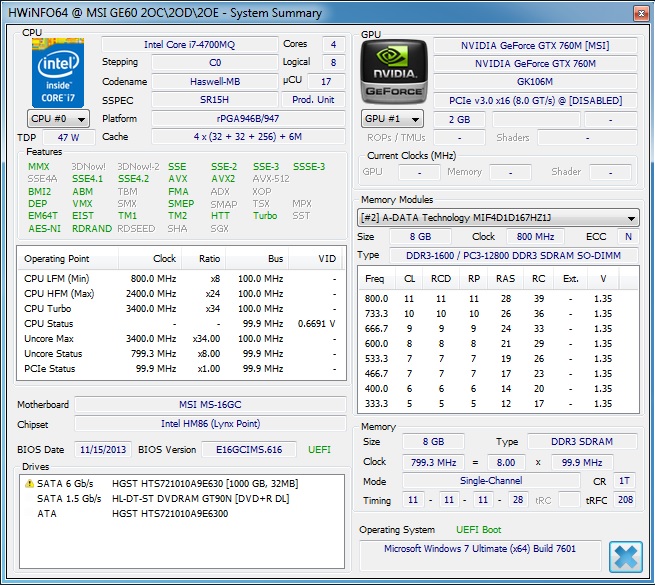
Task: Click the VID column header
Action: click(x=315, y=259)
